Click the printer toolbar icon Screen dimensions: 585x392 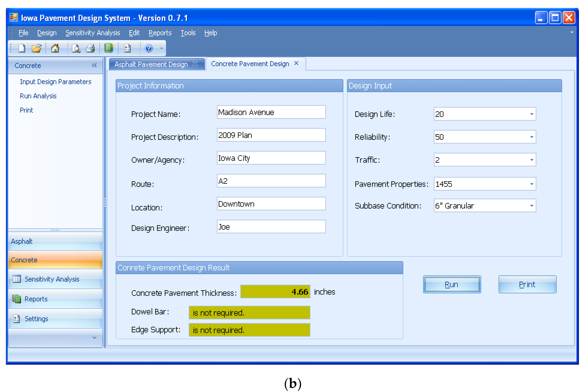pyautogui.click(x=90, y=48)
